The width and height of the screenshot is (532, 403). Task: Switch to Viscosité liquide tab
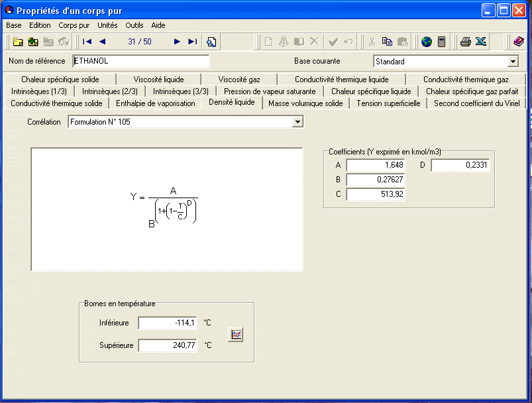tap(158, 80)
